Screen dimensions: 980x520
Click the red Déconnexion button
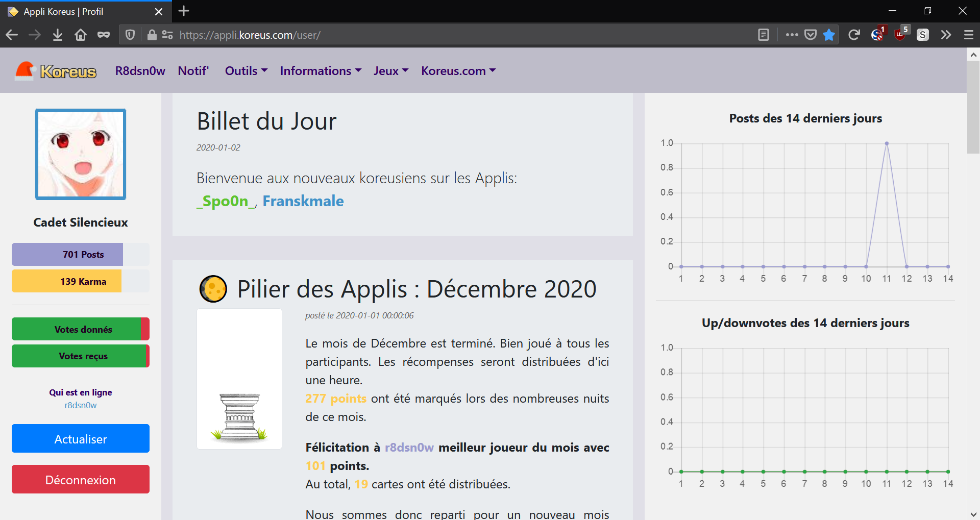coord(81,479)
